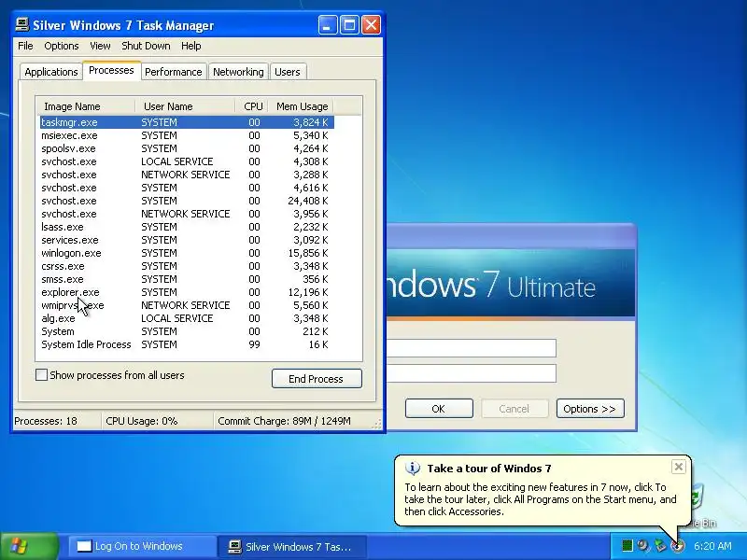
Task: Select the spoolsv.exe process
Action: 187,148
